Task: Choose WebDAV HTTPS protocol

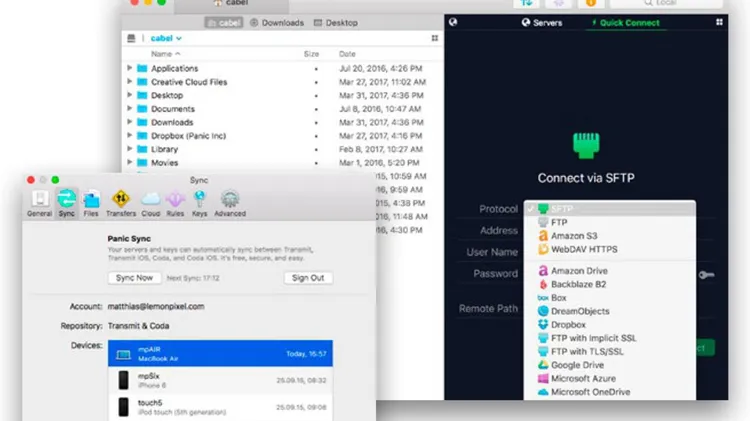Action: pos(610,249)
